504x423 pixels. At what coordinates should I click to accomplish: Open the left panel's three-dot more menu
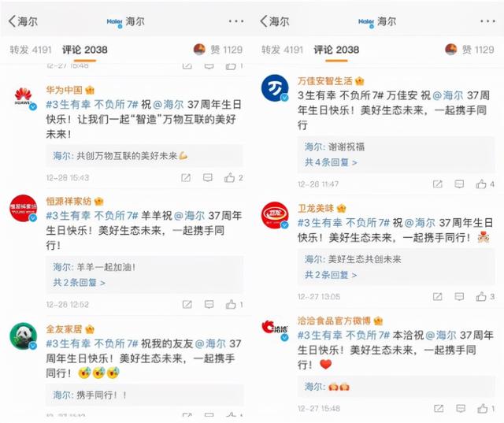point(236,21)
